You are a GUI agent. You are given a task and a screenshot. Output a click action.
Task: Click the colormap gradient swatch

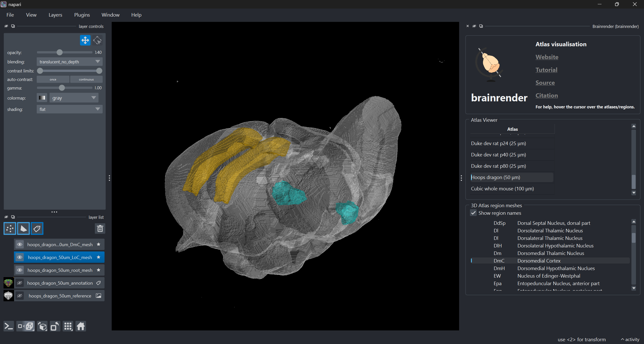tap(42, 98)
